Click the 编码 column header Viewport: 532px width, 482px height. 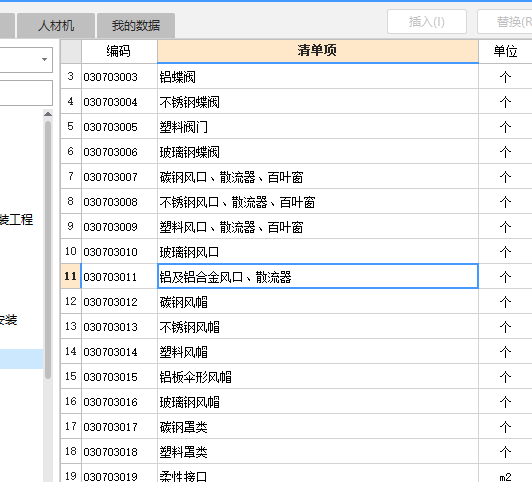[119, 51]
